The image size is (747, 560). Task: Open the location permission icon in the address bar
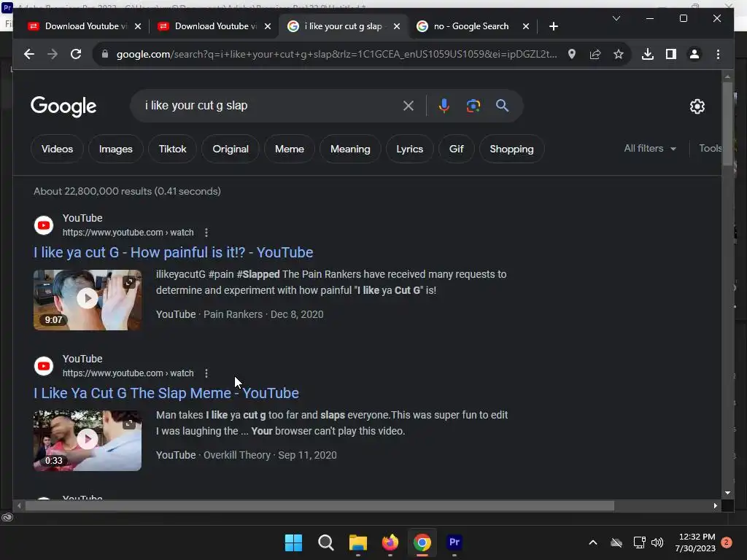572,54
